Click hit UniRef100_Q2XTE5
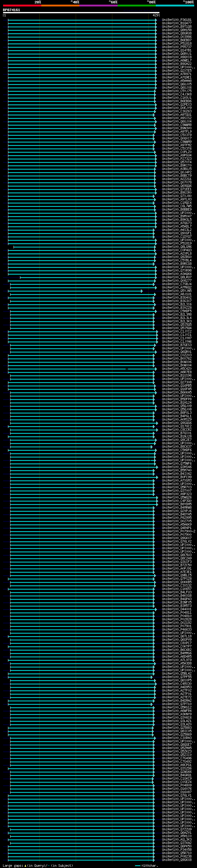197x868 pixels. 176,71
